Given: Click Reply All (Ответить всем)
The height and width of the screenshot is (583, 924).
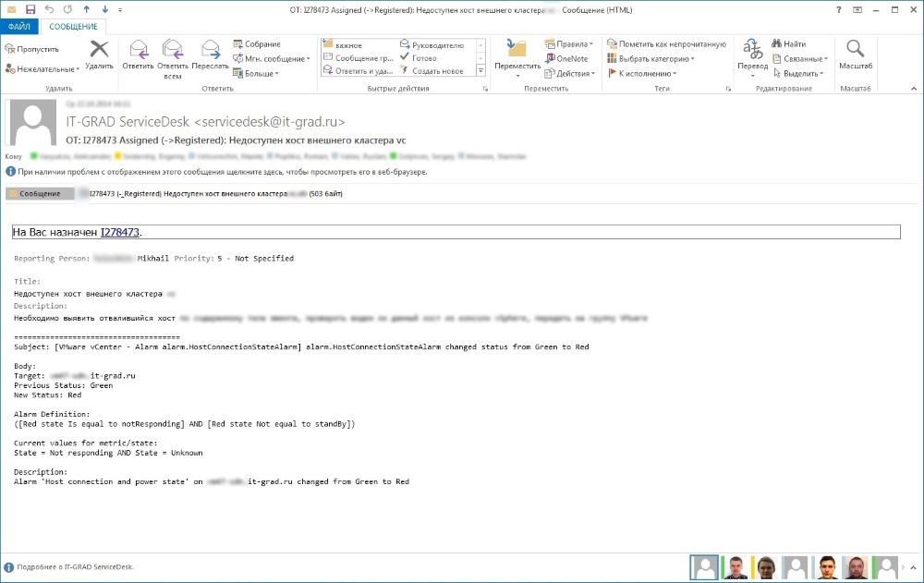Looking at the screenshot, I should [173, 54].
